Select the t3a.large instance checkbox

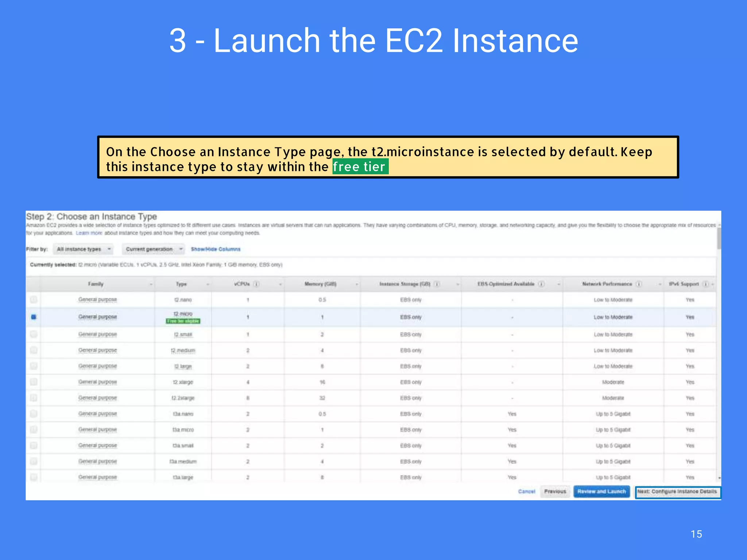click(34, 477)
